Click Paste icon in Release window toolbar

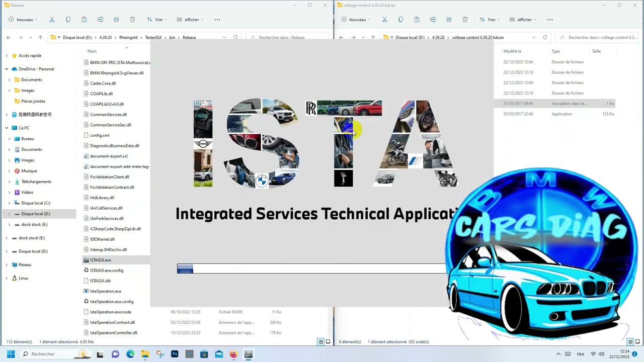[84, 20]
